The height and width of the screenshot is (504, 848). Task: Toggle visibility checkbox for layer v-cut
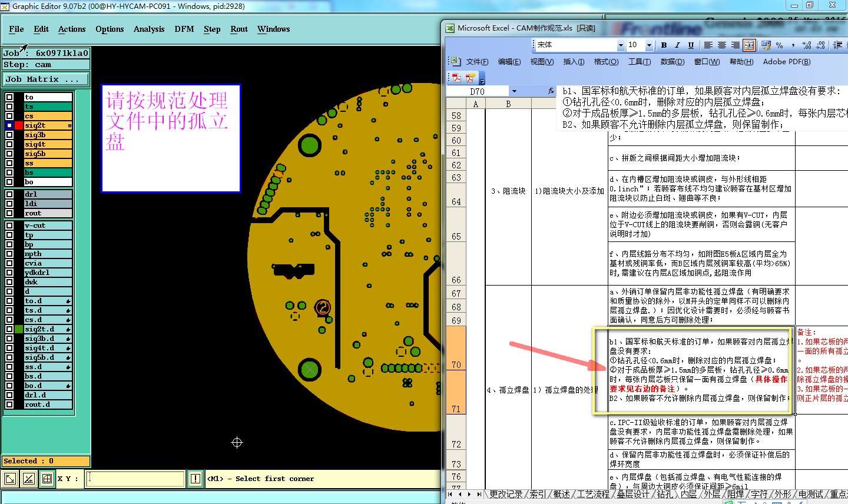[9, 226]
